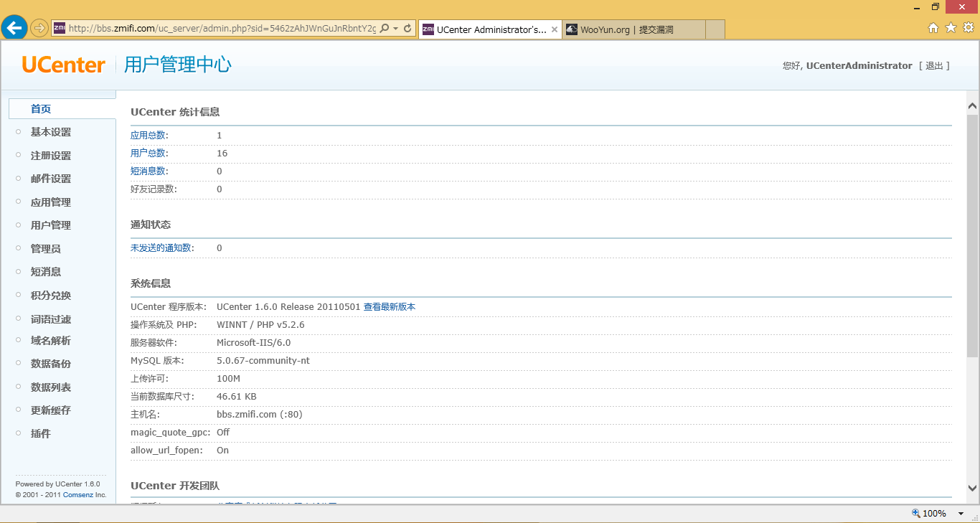Viewport: 980px width, 523px height.
Task: Open 管理员 in sidebar menu
Action: pyautogui.click(x=46, y=249)
